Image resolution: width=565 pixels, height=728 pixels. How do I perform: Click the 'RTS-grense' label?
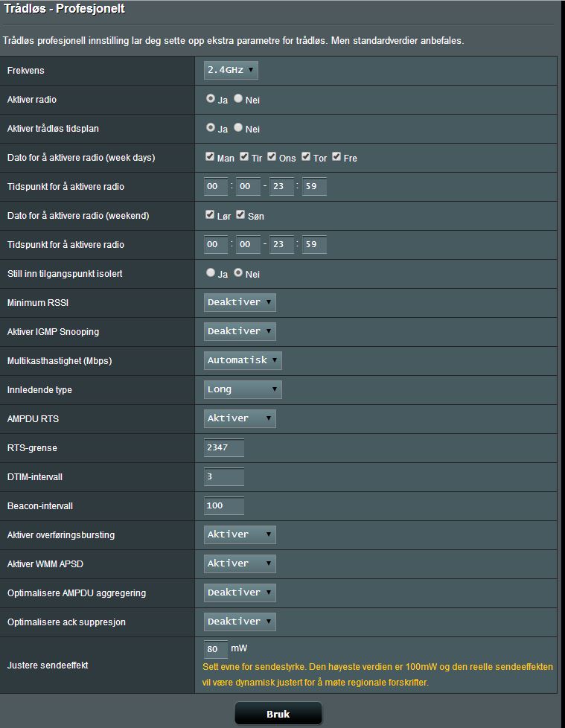point(32,448)
